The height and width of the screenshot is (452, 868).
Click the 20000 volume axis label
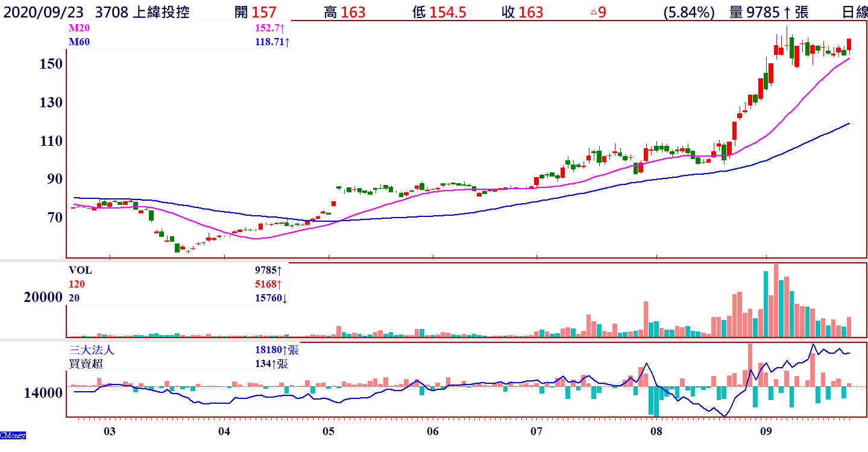42,297
